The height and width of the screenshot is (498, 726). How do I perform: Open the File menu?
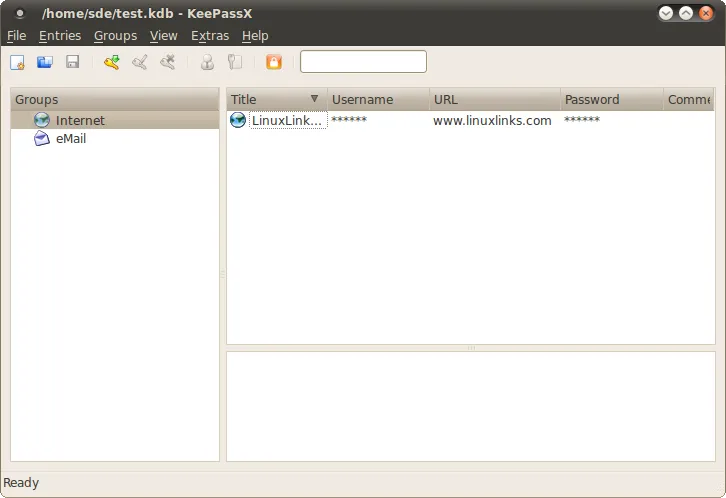coord(16,35)
